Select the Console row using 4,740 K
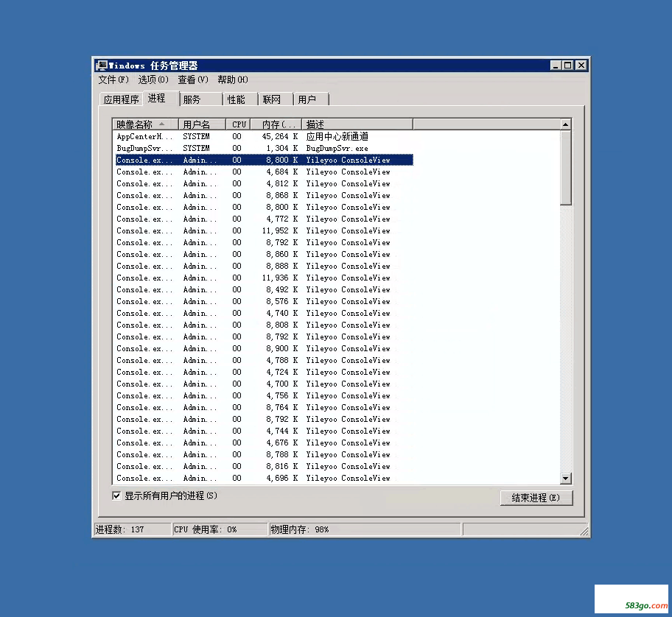Image resolution: width=672 pixels, height=617 pixels. 265,313
